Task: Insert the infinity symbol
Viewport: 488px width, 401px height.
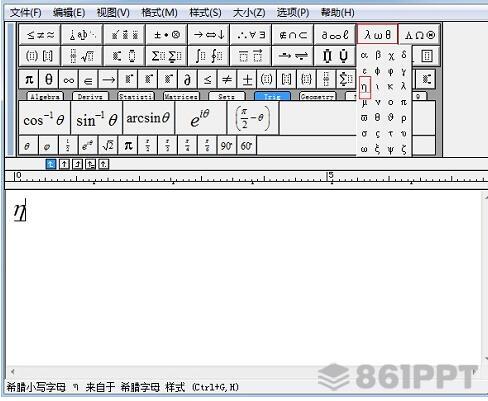Action: [x=69, y=80]
